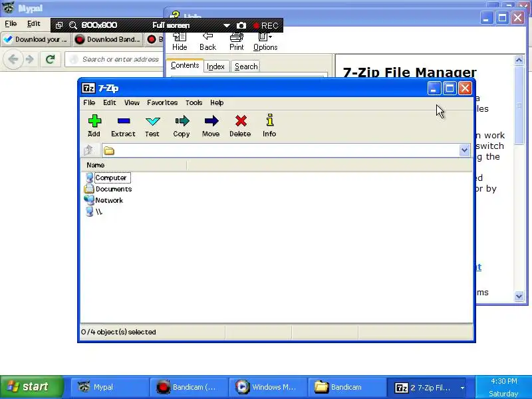The image size is (532, 399).
Task: Click the Bandicam window selection icon
Action: click(x=59, y=25)
